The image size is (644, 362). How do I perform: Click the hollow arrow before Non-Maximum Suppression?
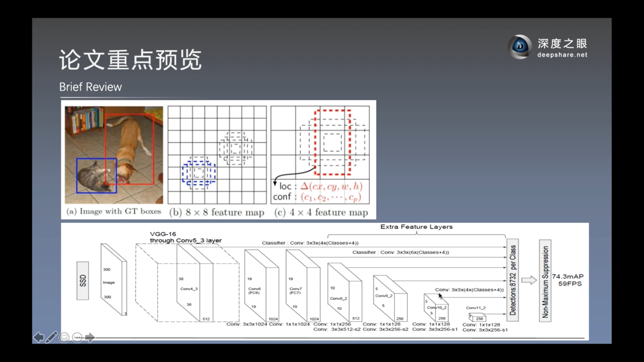tap(529, 280)
